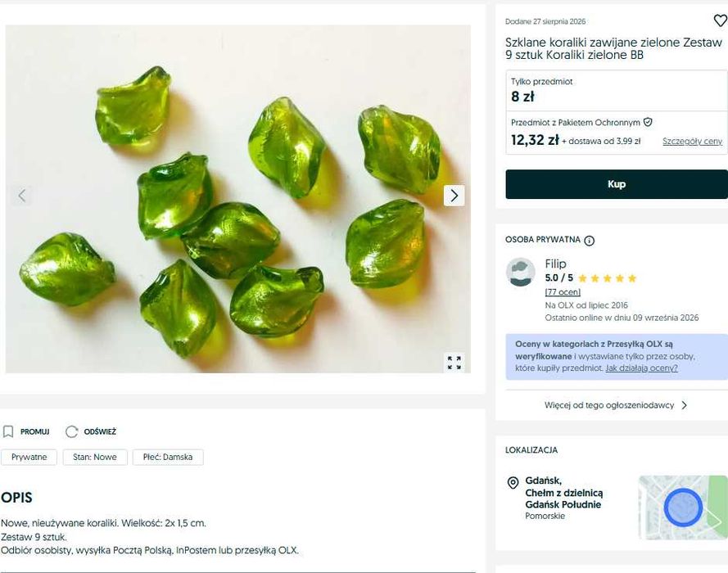
Task: Show next product photo arrow
Action: pos(454,196)
